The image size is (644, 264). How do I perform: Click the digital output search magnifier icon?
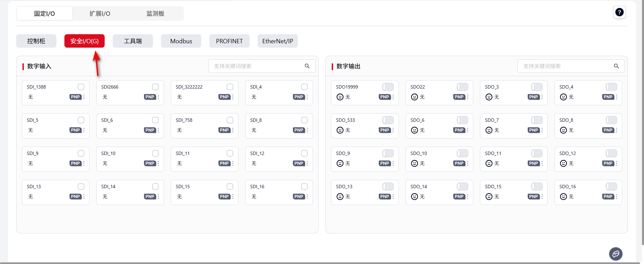(616, 66)
